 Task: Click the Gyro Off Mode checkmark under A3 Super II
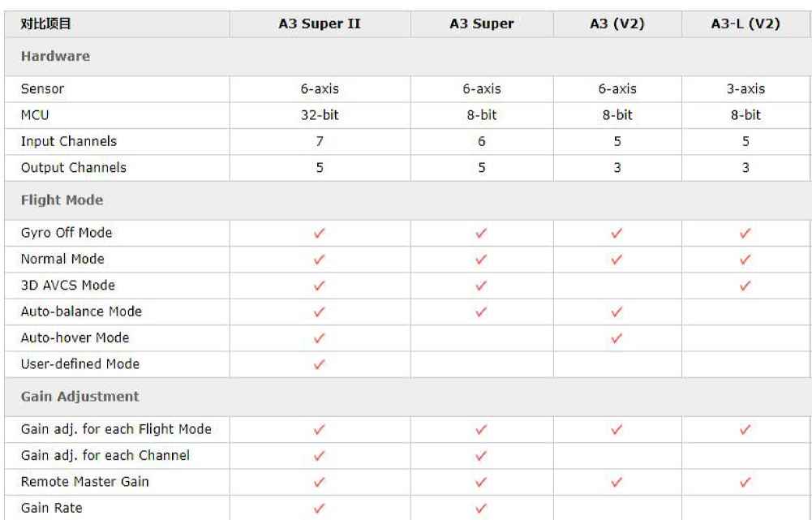tap(319, 234)
